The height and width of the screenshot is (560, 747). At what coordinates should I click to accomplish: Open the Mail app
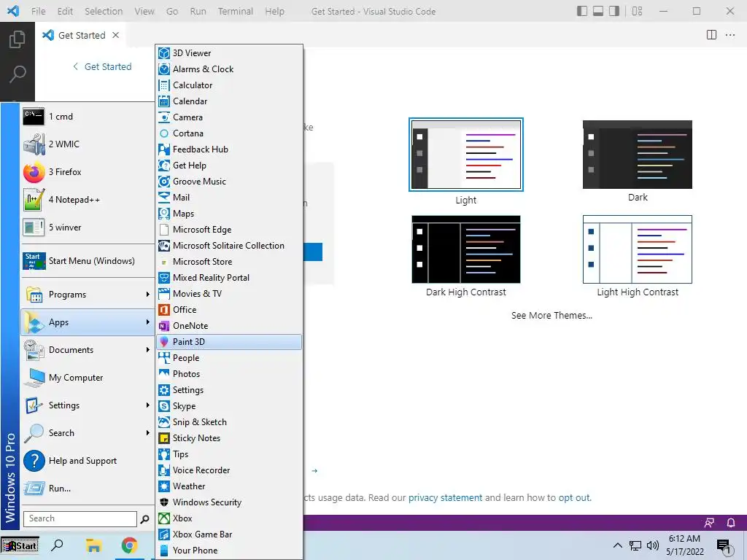[229, 197]
